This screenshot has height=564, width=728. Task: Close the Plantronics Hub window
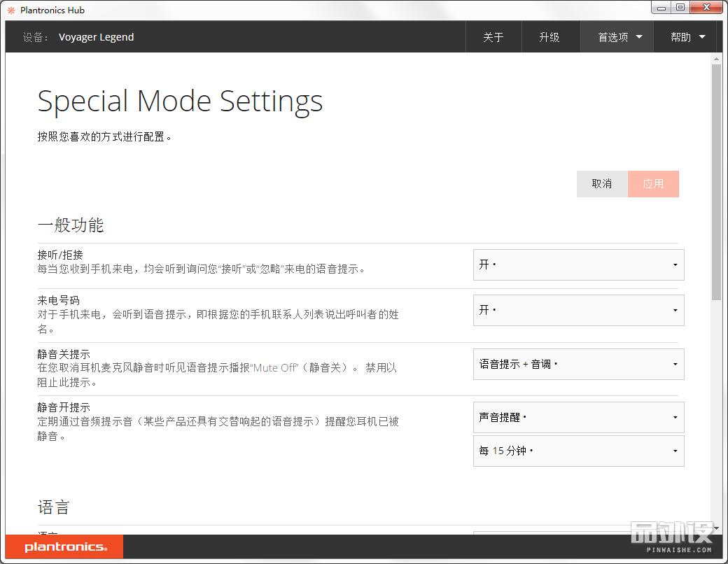coord(707,8)
